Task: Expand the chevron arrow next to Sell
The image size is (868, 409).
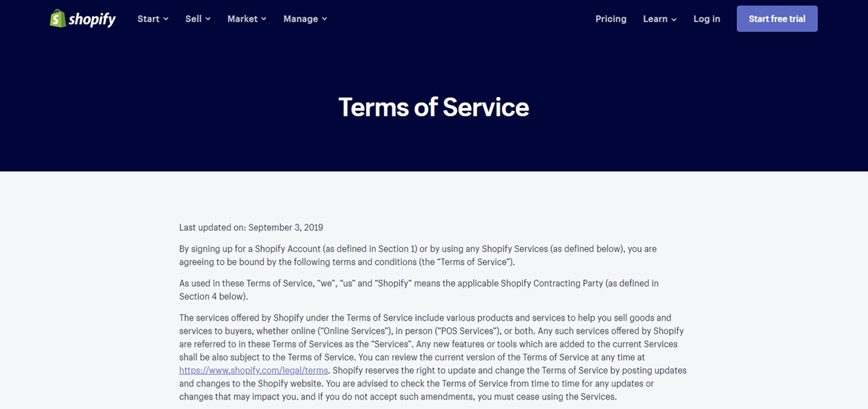Action: pyautogui.click(x=208, y=19)
